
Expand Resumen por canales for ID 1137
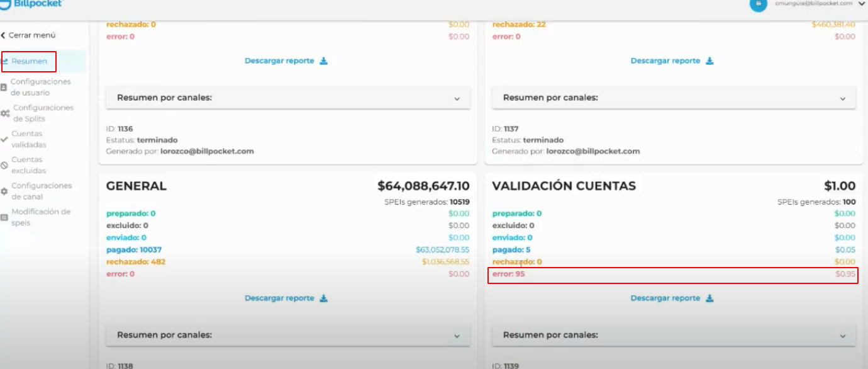843,98
